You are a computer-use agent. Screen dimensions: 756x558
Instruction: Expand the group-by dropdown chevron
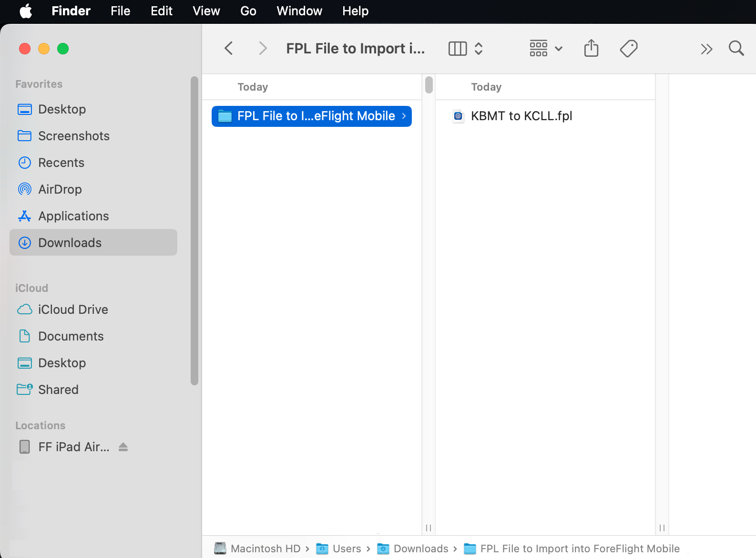coord(559,49)
